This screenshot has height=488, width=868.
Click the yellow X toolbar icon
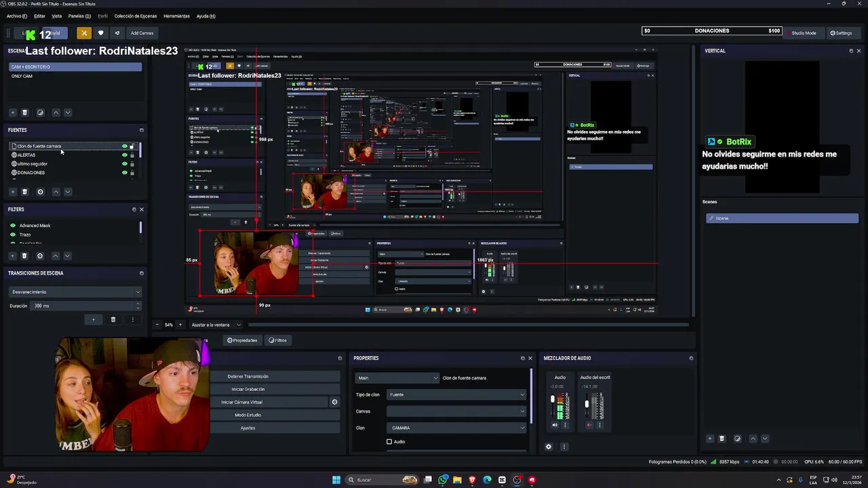click(x=84, y=33)
